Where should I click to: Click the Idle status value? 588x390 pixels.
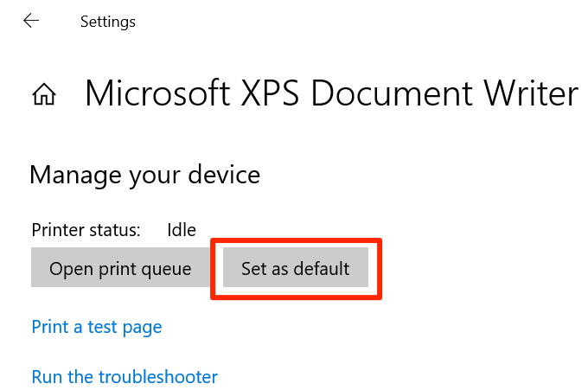click(x=182, y=230)
